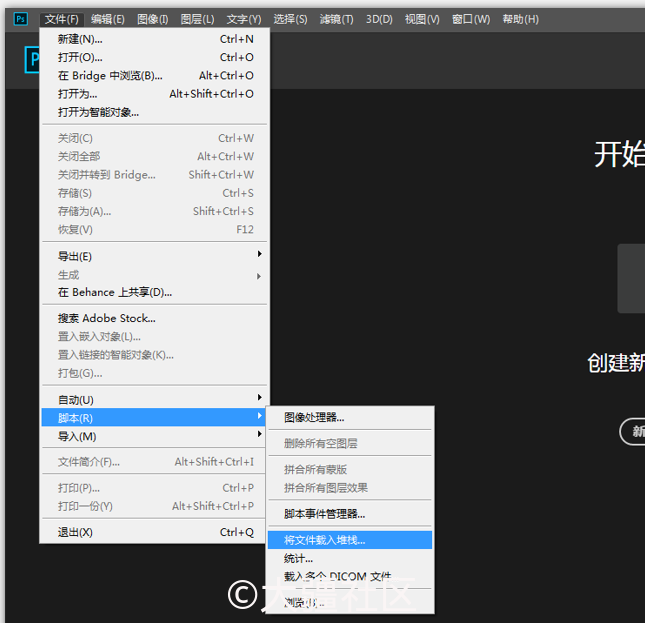Select 图像处理器... in scripts submenu

[350, 417]
